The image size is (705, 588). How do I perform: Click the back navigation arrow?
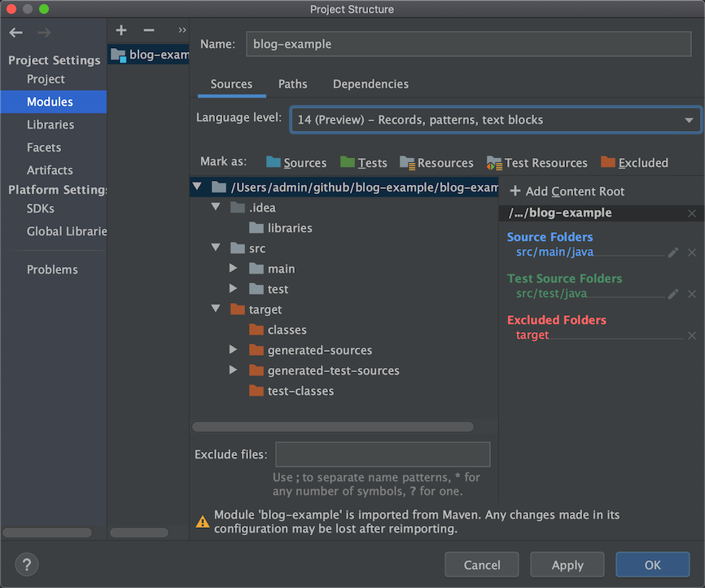coord(16,33)
